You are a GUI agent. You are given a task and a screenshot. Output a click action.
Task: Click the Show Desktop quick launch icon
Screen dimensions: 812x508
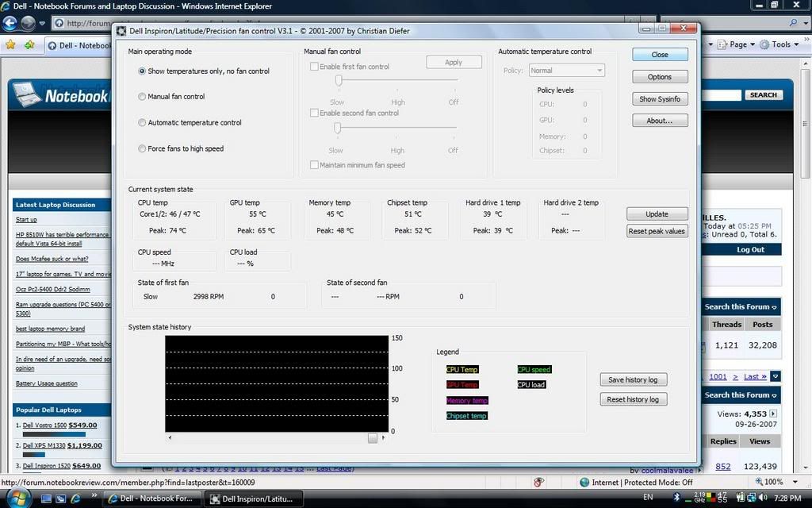tap(46, 498)
